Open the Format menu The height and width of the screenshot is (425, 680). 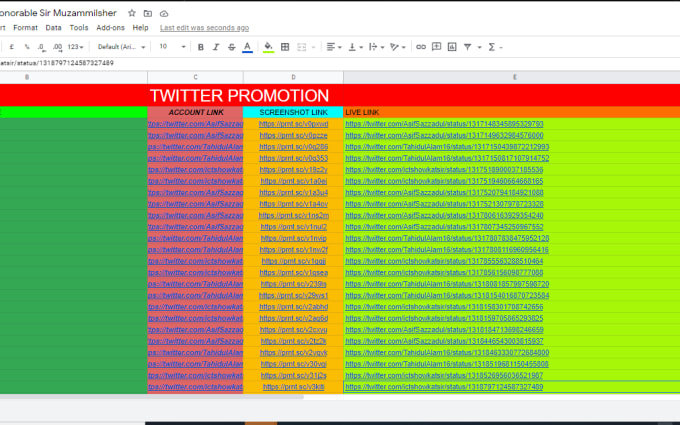point(25,28)
